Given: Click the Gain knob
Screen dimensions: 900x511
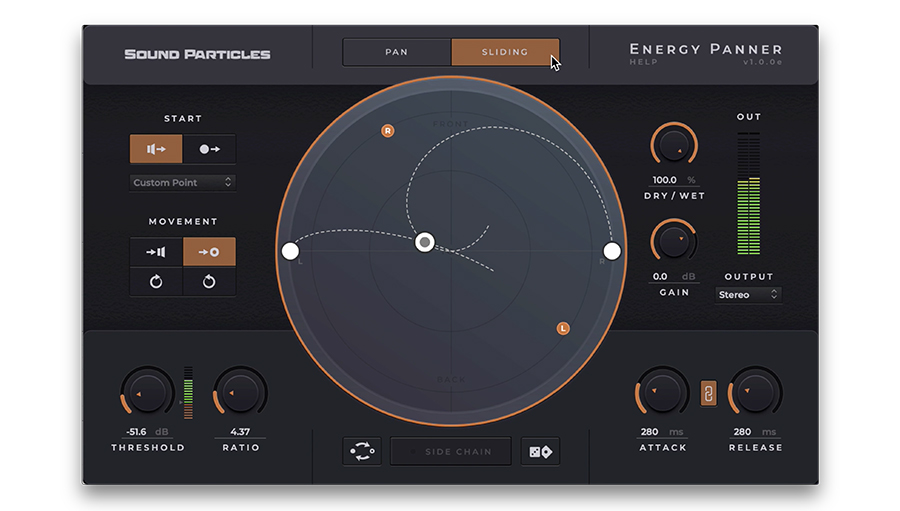Looking at the screenshot, I should [x=674, y=242].
